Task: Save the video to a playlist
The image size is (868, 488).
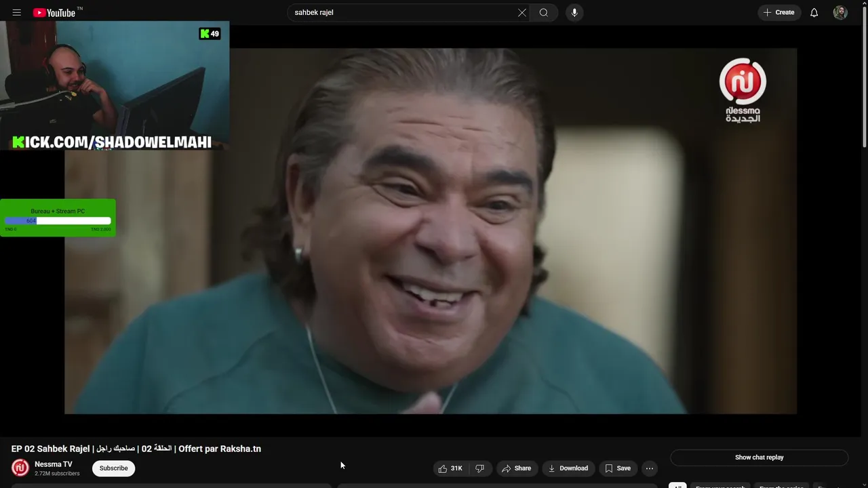Action: (618, 468)
